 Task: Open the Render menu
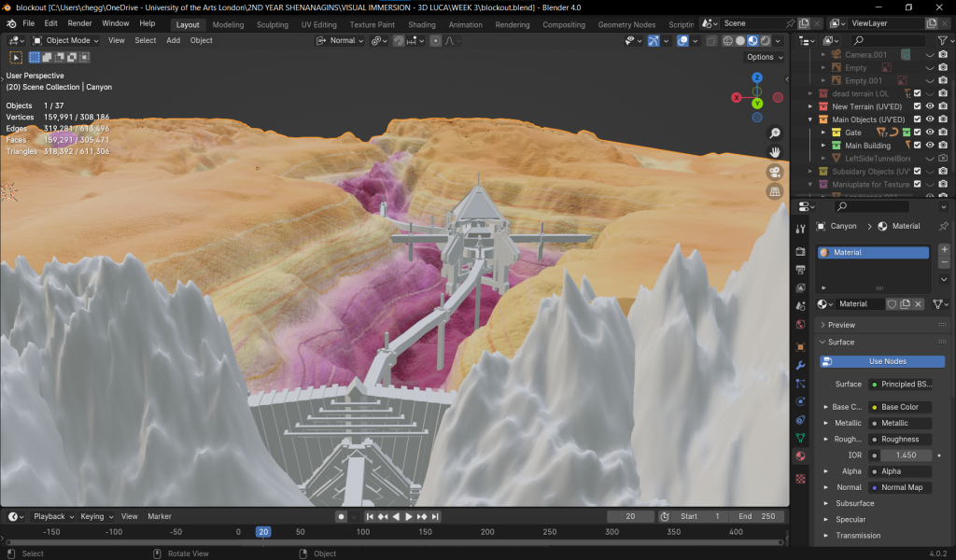[x=80, y=23]
